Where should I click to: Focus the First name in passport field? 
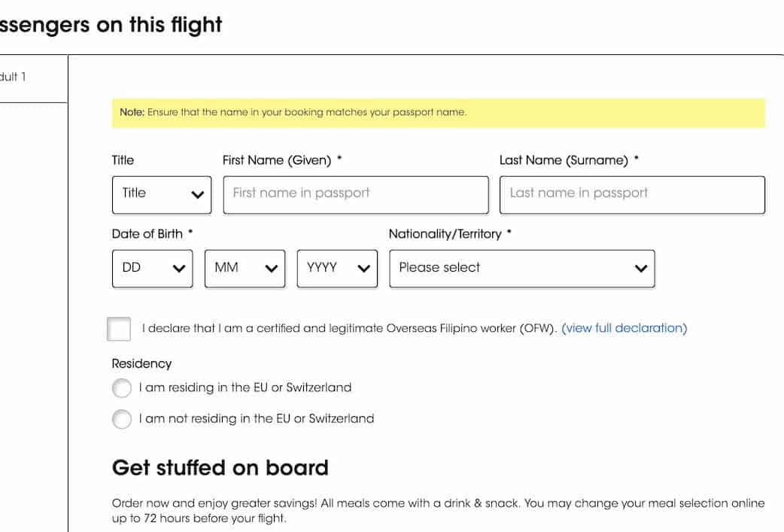tap(356, 194)
